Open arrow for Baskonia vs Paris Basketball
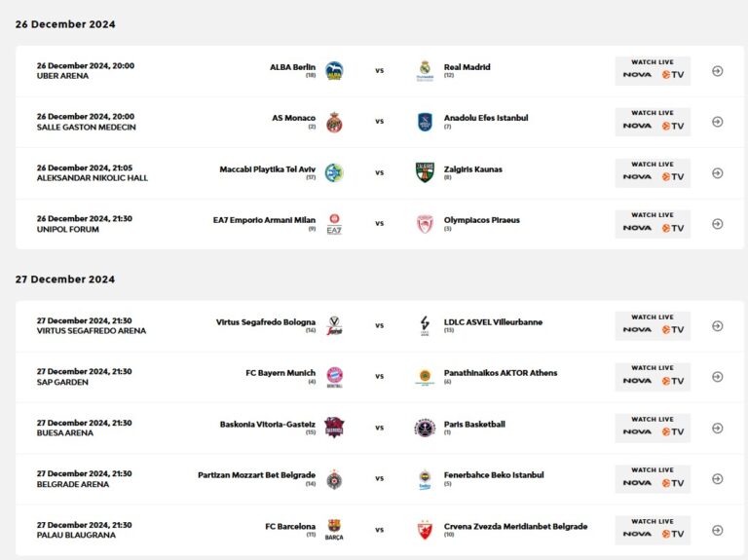The width and height of the screenshot is (748, 560). pyautogui.click(x=718, y=428)
